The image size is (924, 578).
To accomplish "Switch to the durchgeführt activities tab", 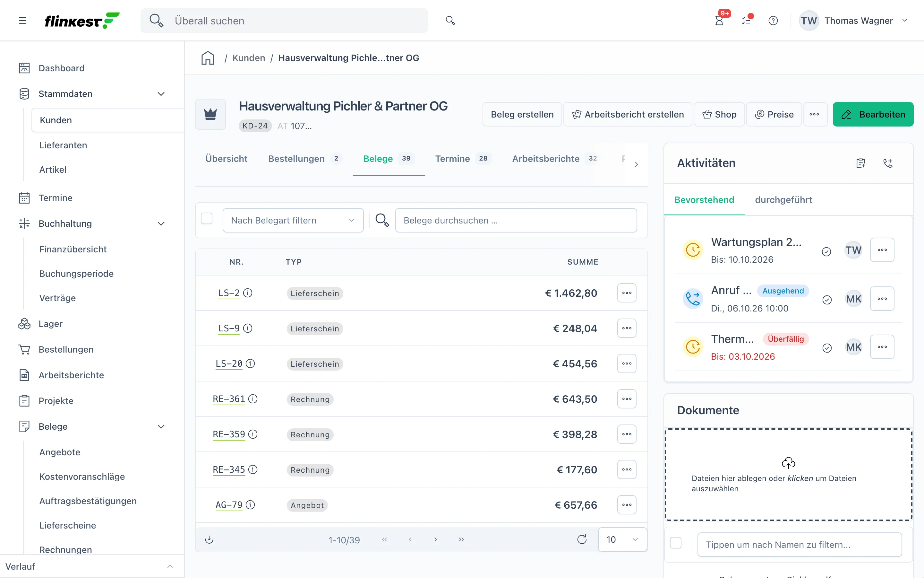I will [x=783, y=200].
